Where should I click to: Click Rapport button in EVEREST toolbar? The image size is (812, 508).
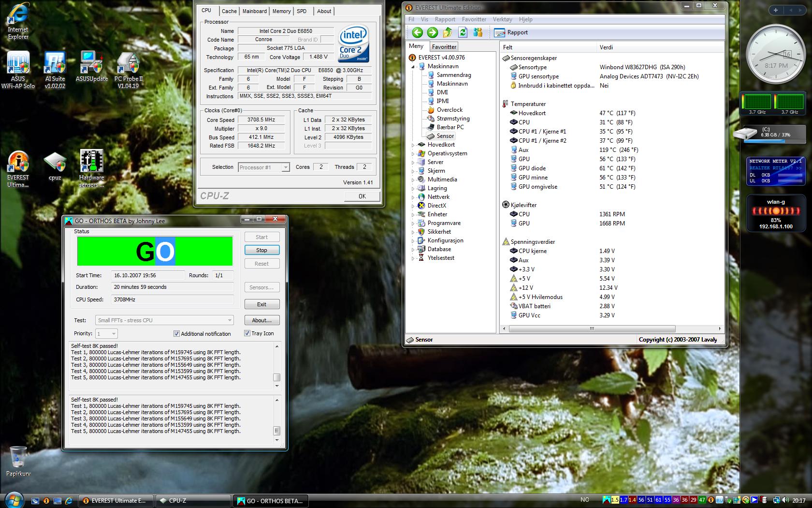[511, 32]
